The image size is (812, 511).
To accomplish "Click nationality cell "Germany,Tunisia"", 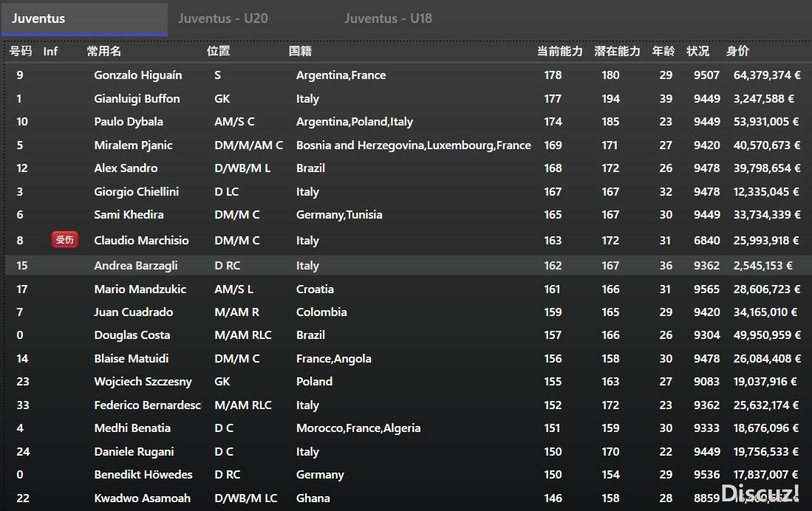I will pyautogui.click(x=339, y=214).
